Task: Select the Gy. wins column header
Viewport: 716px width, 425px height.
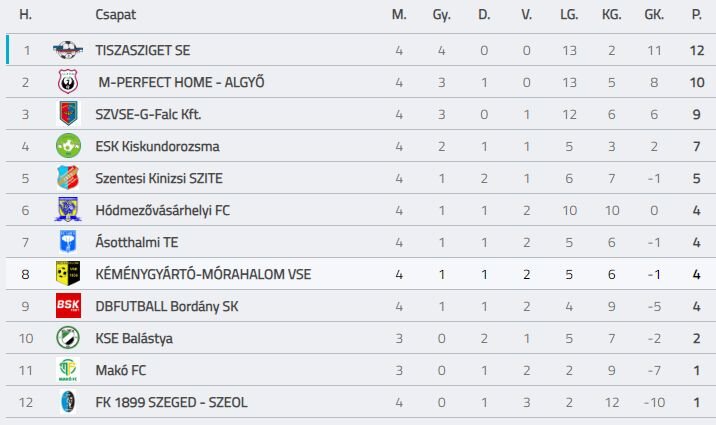Action: click(x=442, y=15)
